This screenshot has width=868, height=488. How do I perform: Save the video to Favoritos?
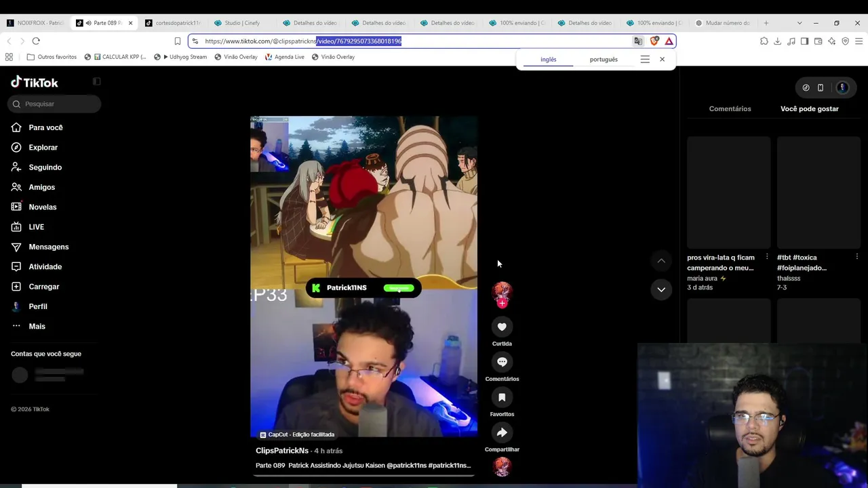[x=502, y=397]
